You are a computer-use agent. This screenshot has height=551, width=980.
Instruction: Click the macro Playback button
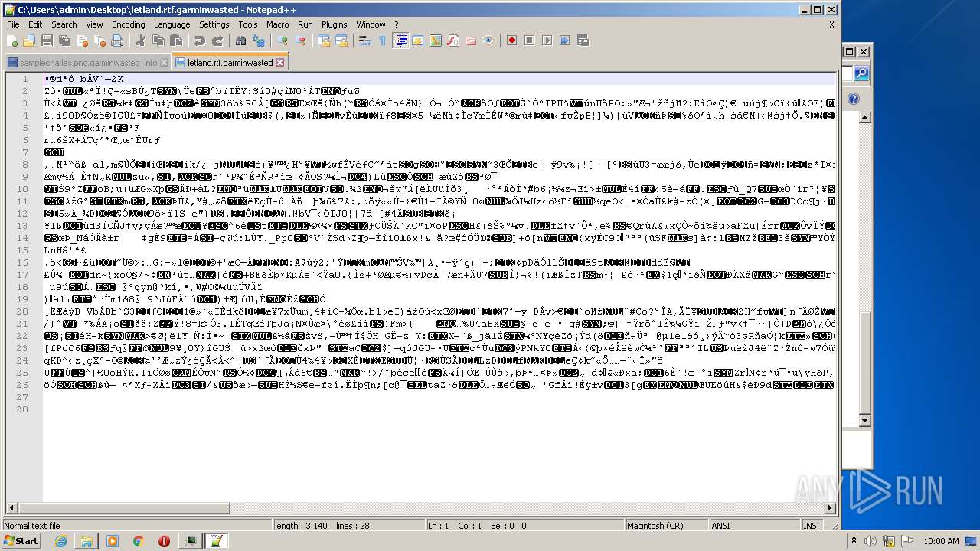coord(547,41)
